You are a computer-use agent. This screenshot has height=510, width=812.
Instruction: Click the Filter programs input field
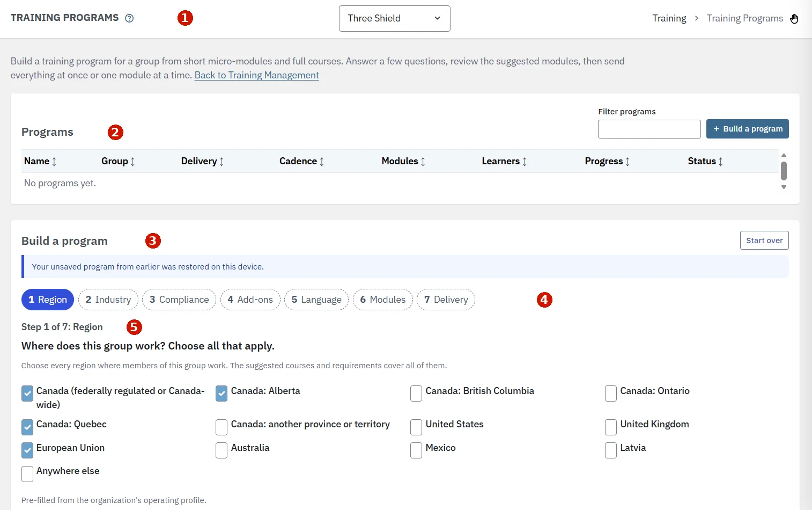pos(649,129)
